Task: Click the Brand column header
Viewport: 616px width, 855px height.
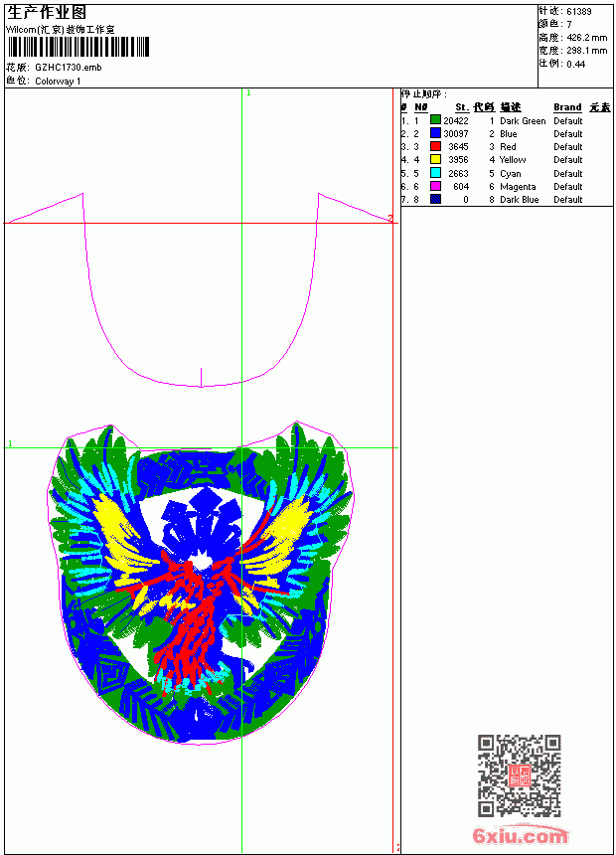Action: (x=567, y=107)
